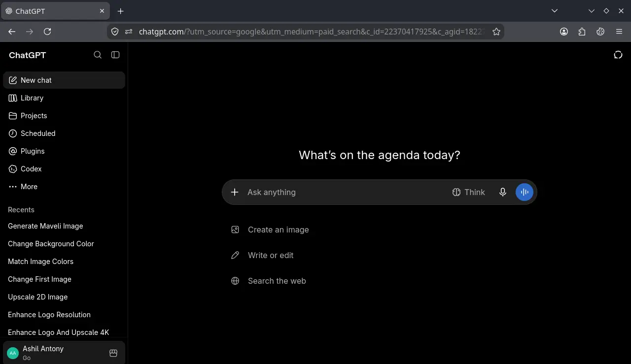This screenshot has height=364, width=631.
Task: Go forward with the browser forward arrow
Action: 30,32
